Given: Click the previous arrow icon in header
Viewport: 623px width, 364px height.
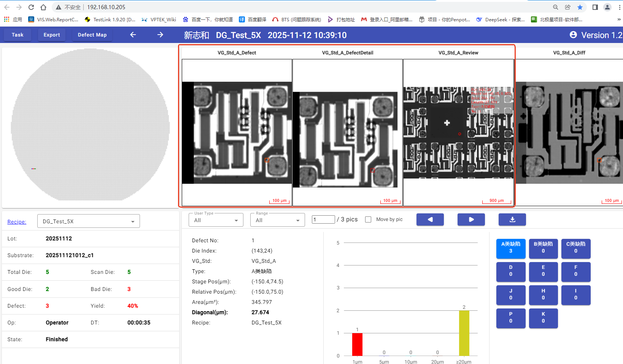Looking at the screenshot, I should [133, 35].
